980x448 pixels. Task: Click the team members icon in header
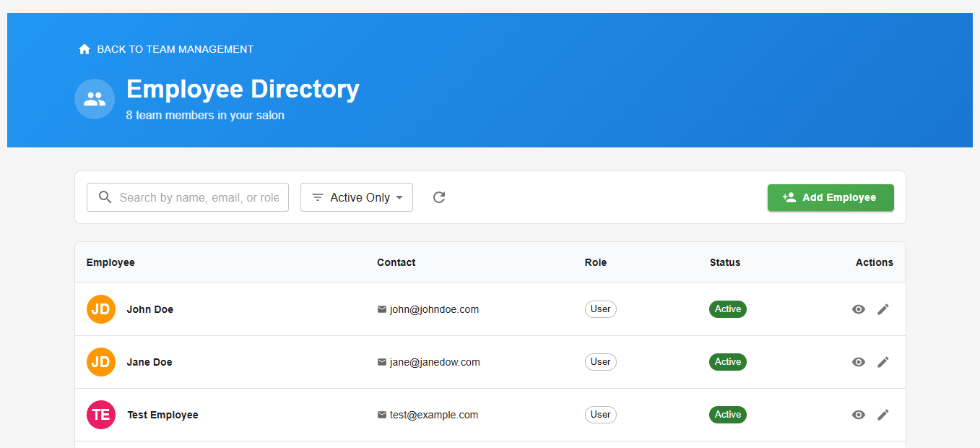95,99
